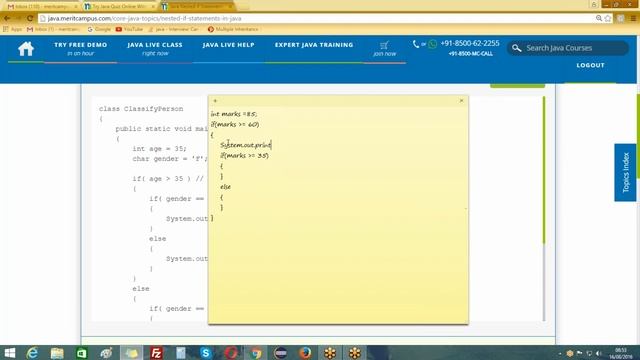Click code line 'int age = 35;'
The height and width of the screenshot is (360, 640).
pyautogui.click(x=159, y=149)
